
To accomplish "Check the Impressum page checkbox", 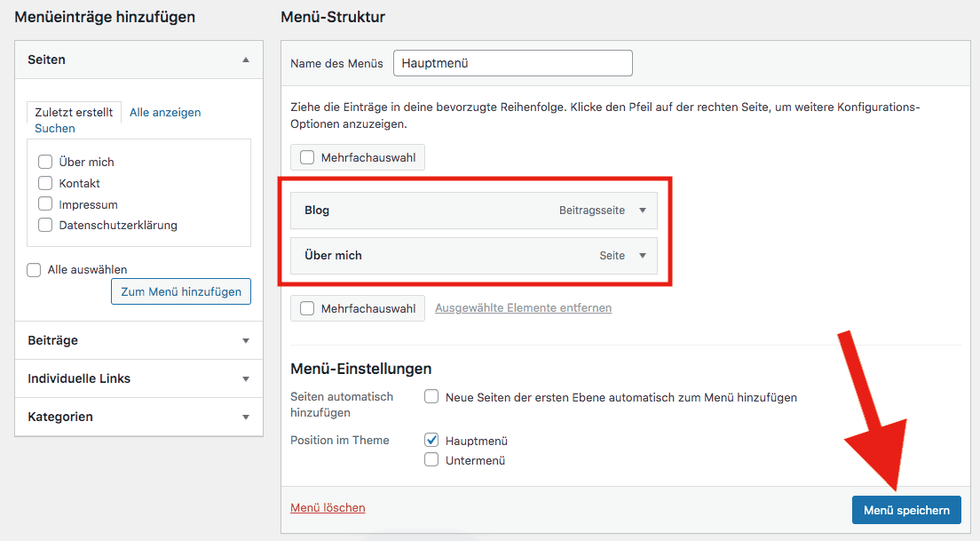I will [x=45, y=204].
